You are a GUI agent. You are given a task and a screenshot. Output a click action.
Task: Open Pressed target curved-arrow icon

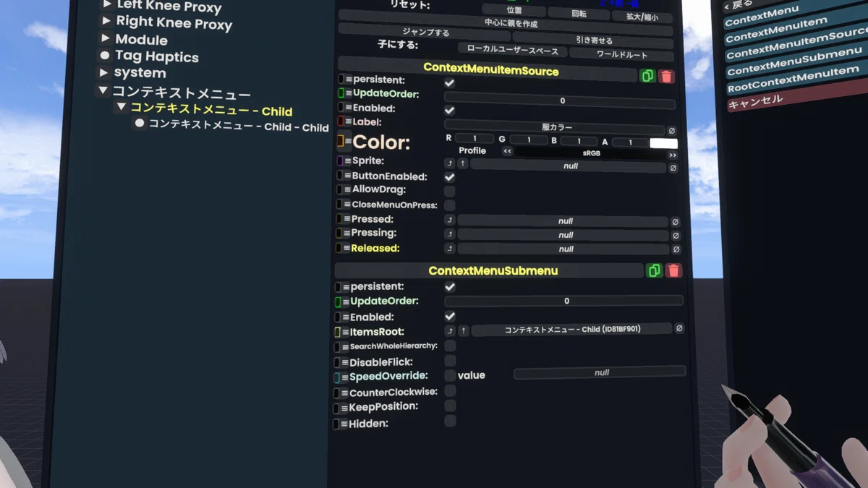point(449,220)
